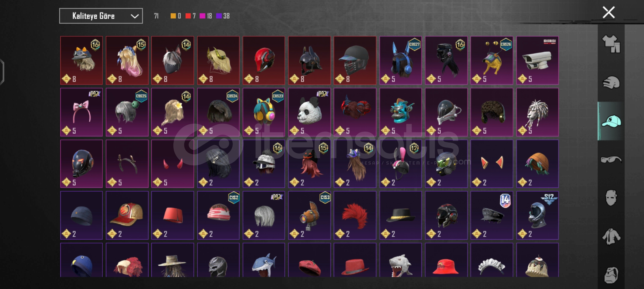Select the pink bow headband item
This screenshot has height=289, width=644.
(x=81, y=112)
